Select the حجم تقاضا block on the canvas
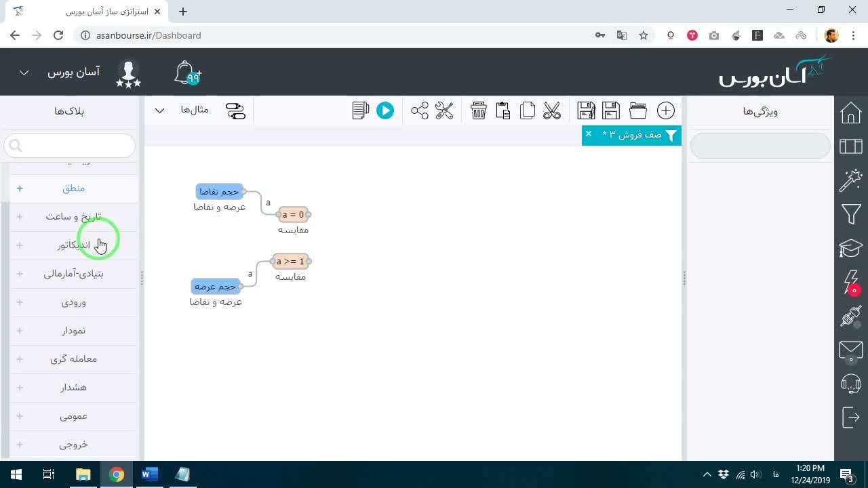Screen dimensions: 868x488 219,192
